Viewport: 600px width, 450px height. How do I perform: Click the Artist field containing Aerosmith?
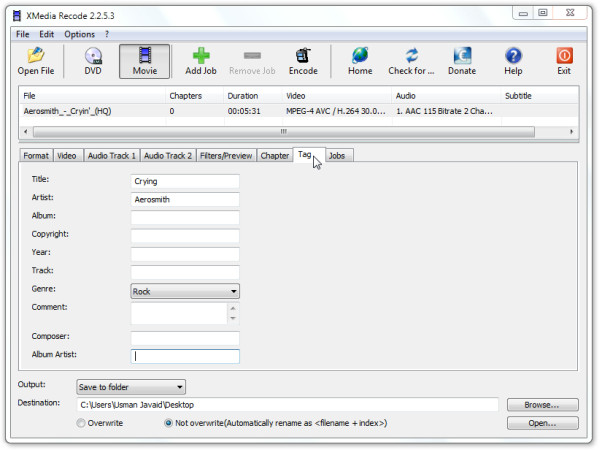click(x=185, y=200)
